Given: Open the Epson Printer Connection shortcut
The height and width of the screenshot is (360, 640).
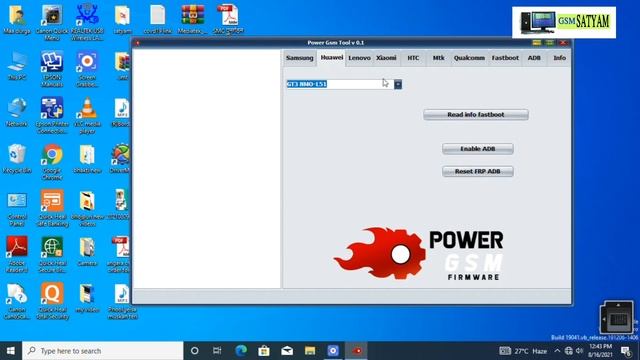Looking at the screenshot, I should [52, 116].
